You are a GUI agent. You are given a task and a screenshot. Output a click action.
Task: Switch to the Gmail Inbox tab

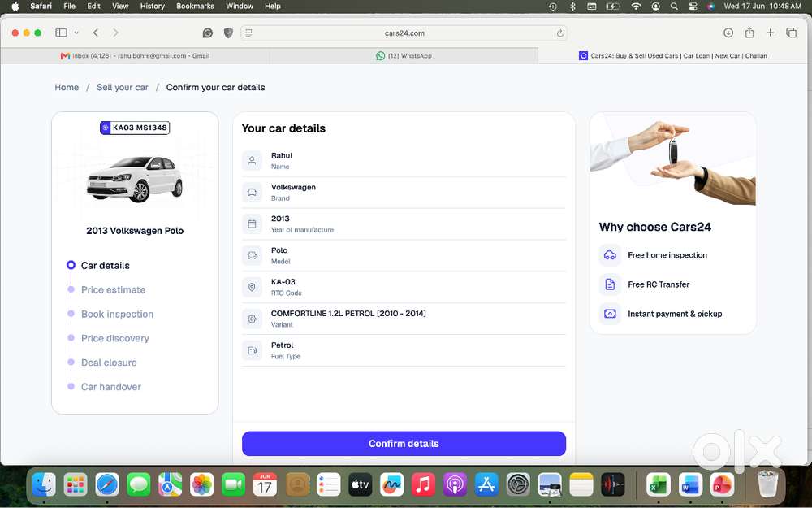(x=135, y=55)
